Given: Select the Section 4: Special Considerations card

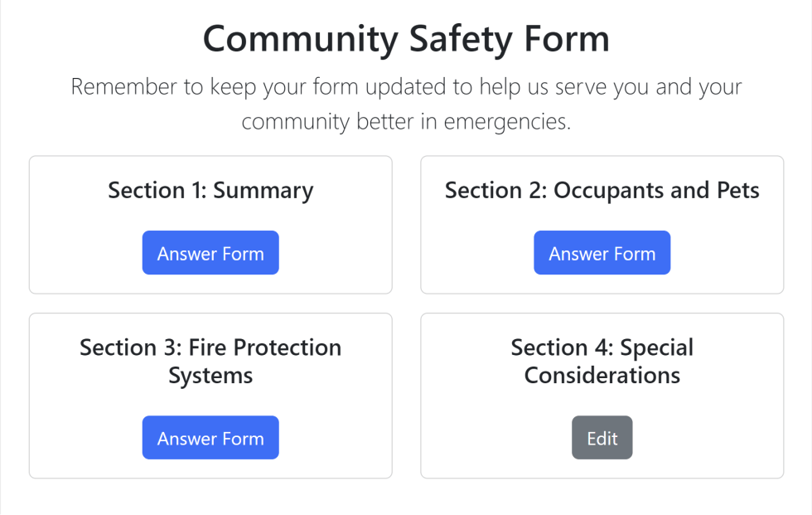Looking at the screenshot, I should point(602,396).
